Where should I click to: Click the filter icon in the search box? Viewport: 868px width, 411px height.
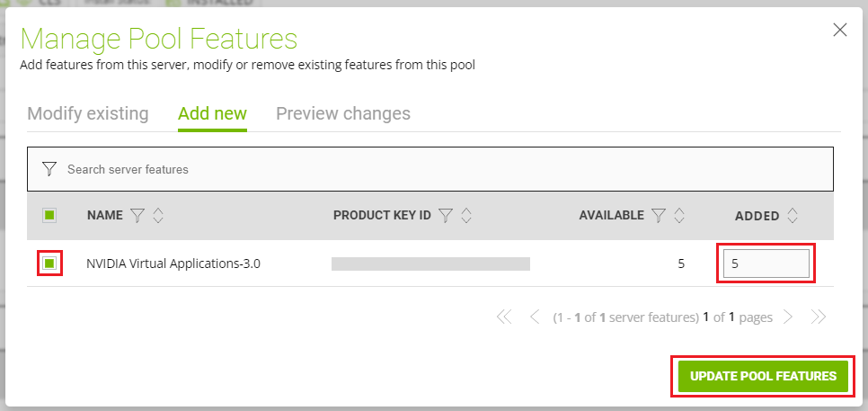click(49, 169)
